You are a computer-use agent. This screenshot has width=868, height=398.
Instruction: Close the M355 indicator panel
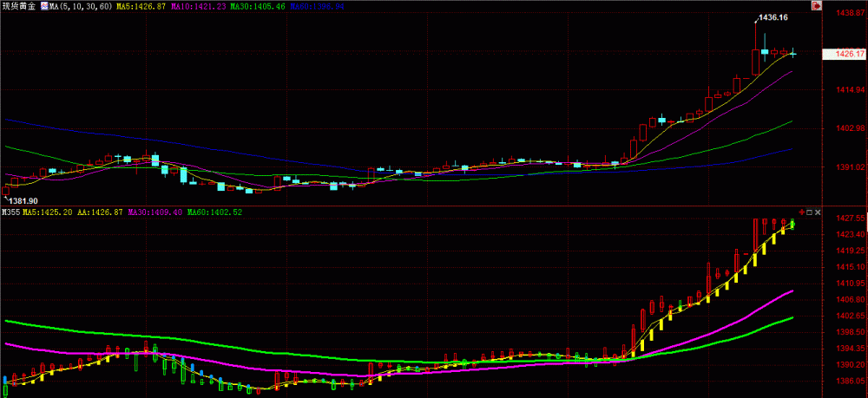(818, 212)
